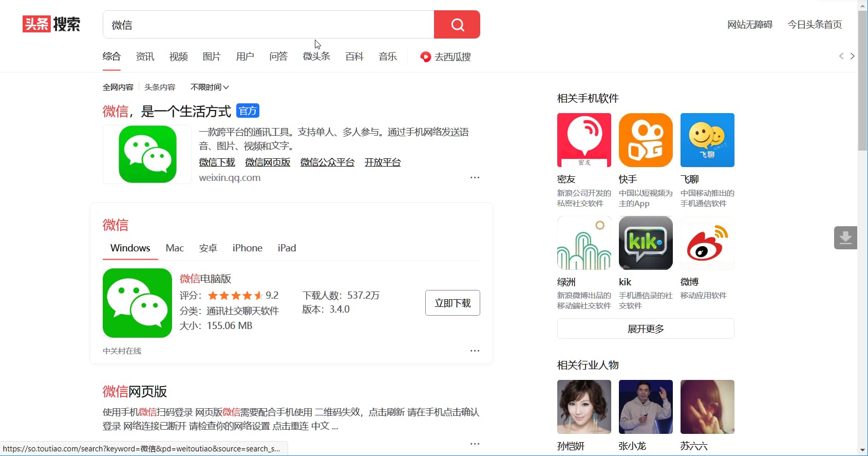Click the Feiliao app icon

(707, 140)
